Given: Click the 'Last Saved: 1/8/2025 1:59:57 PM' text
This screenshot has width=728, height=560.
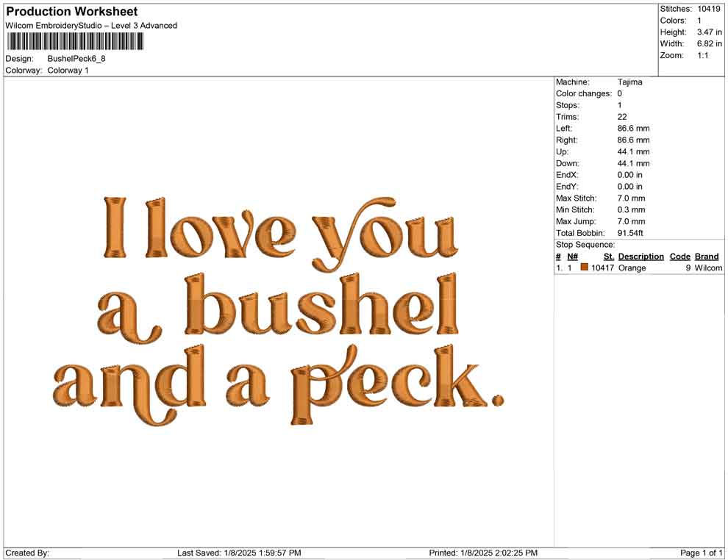Looking at the screenshot, I should pyautogui.click(x=239, y=553).
